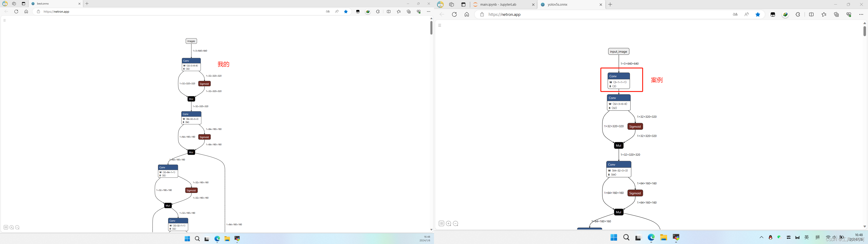Open Netron hamburger menu in right yolov5s.onnx window
Image resolution: width=868 pixels, height=244 pixels.
click(440, 25)
